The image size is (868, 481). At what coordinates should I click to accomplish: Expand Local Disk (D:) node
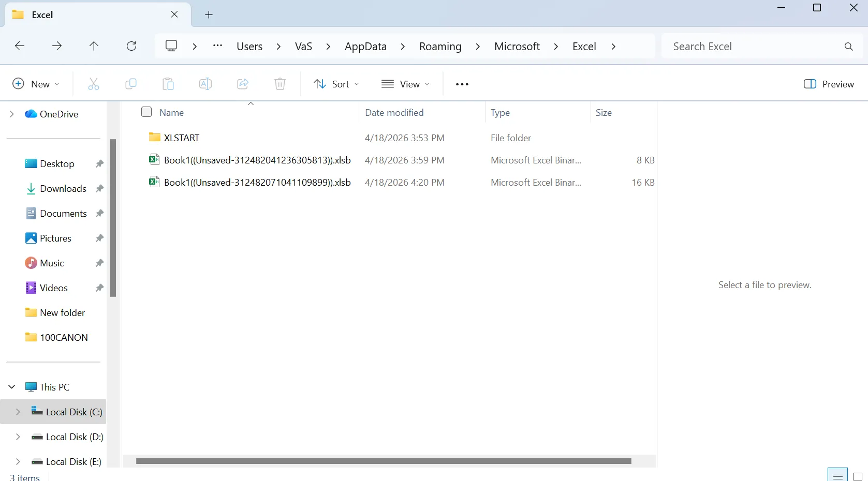(x=18, y=437)
